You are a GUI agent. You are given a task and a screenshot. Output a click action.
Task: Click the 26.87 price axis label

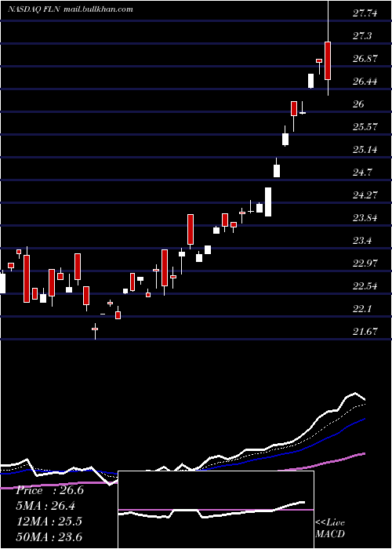coord(365,59)
